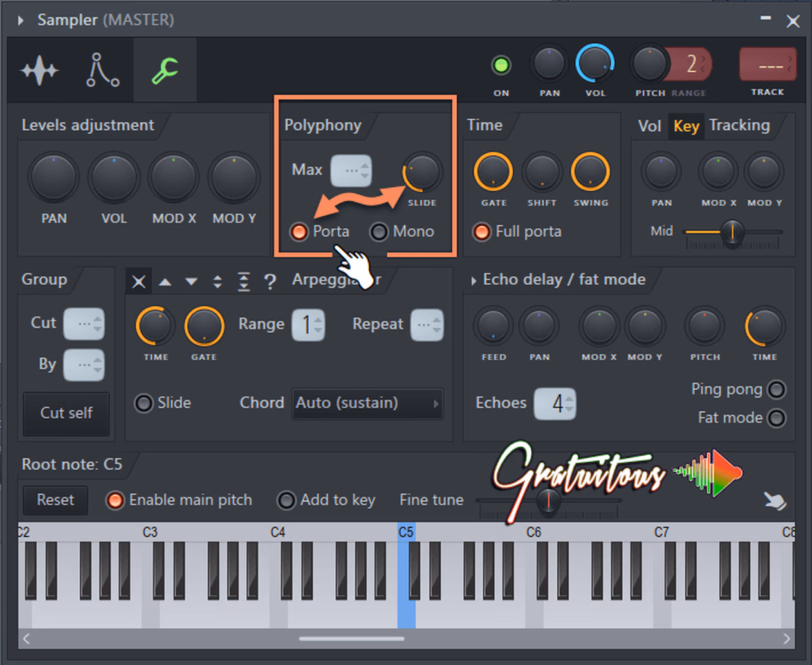Click the channel VOL knob
This screenshot has width=812, height=665.
(595, 64)
